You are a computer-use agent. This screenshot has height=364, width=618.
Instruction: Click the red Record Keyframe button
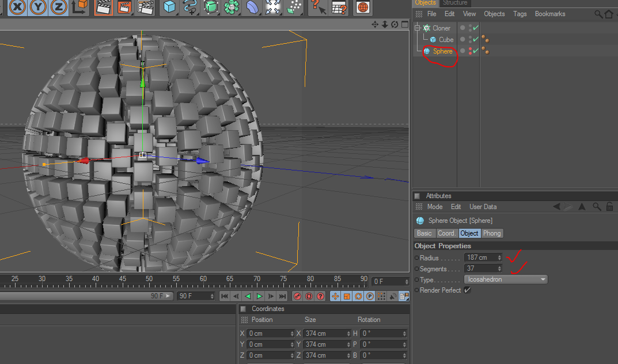pos(297,296)
